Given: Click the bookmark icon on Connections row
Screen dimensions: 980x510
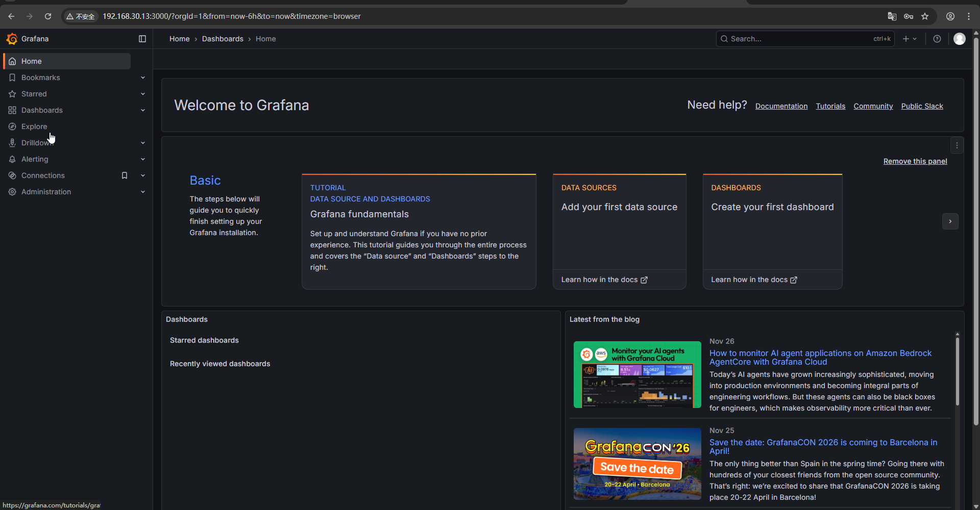Looking at the screenshot, I should click(x=125, y=175).
